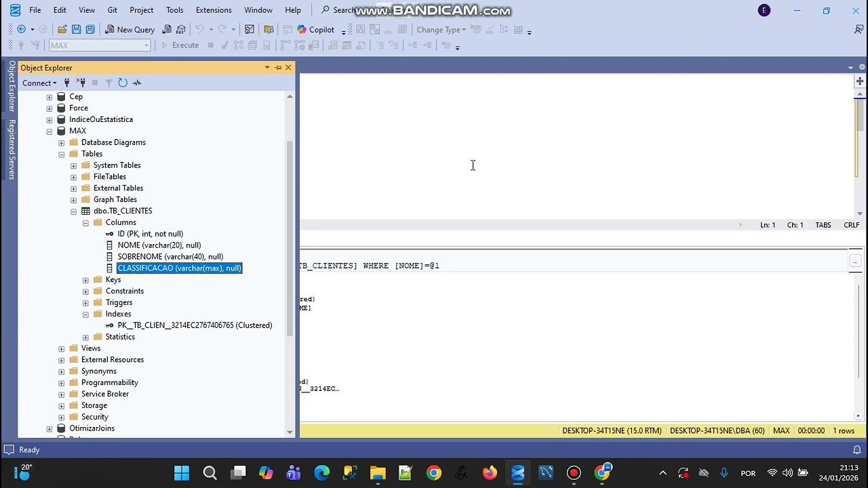Expand the Statistics folder node
The height and width of the screenshot is (488, 868).
[x=86, y=338]
